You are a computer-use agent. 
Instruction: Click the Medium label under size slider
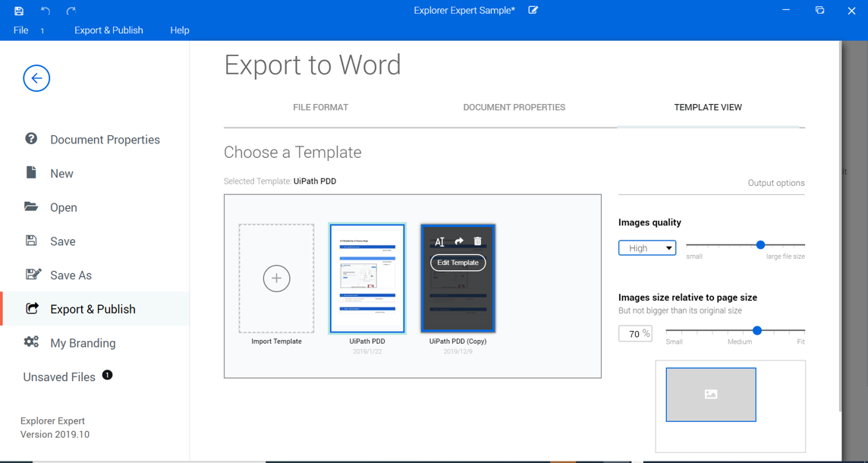[740, 342]
